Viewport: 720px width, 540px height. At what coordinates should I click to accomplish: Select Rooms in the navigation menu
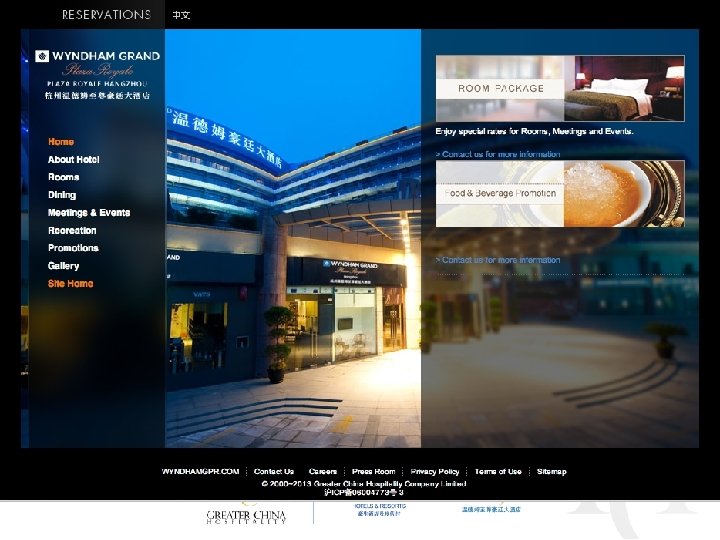[63, 177]
